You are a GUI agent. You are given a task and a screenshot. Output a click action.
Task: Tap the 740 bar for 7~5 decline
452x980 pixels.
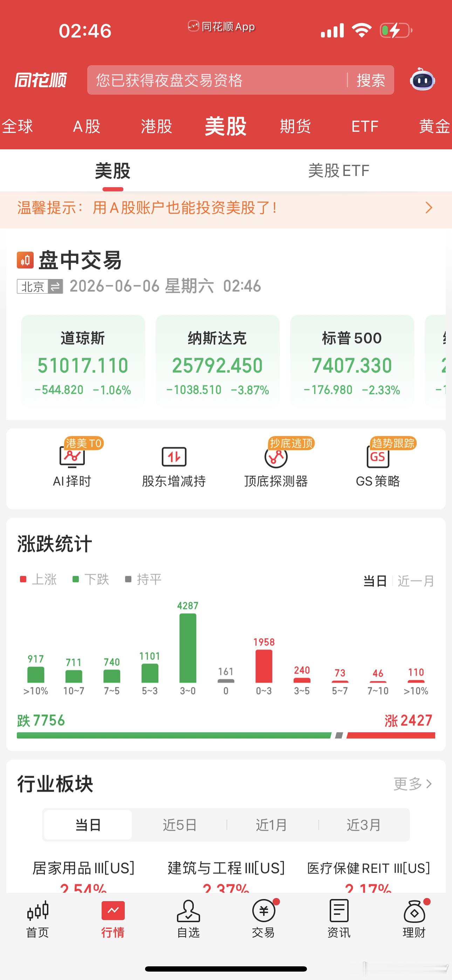[112, 676]
